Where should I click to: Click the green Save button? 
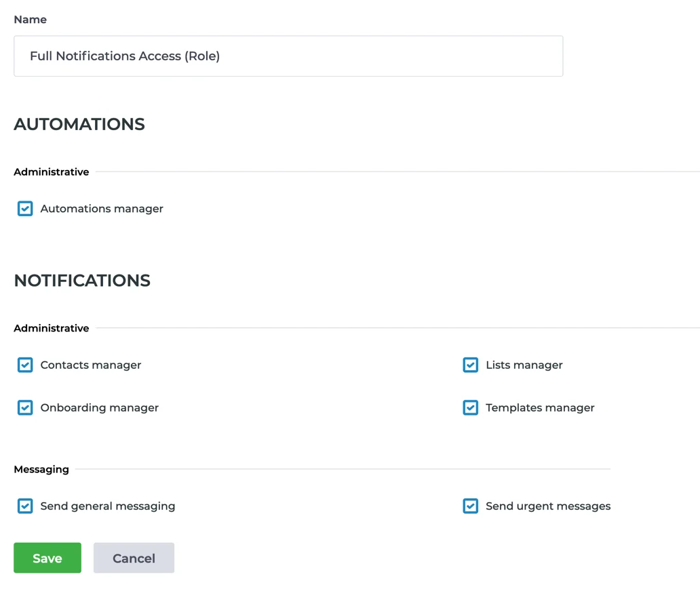[47, 558]
